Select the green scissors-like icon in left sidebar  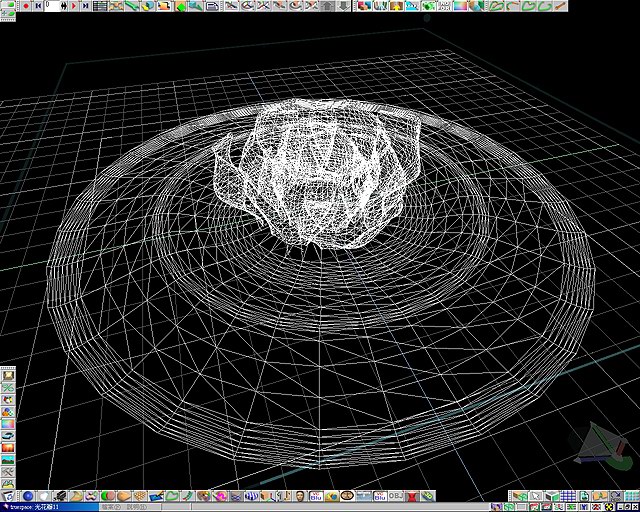pos(8,387)
